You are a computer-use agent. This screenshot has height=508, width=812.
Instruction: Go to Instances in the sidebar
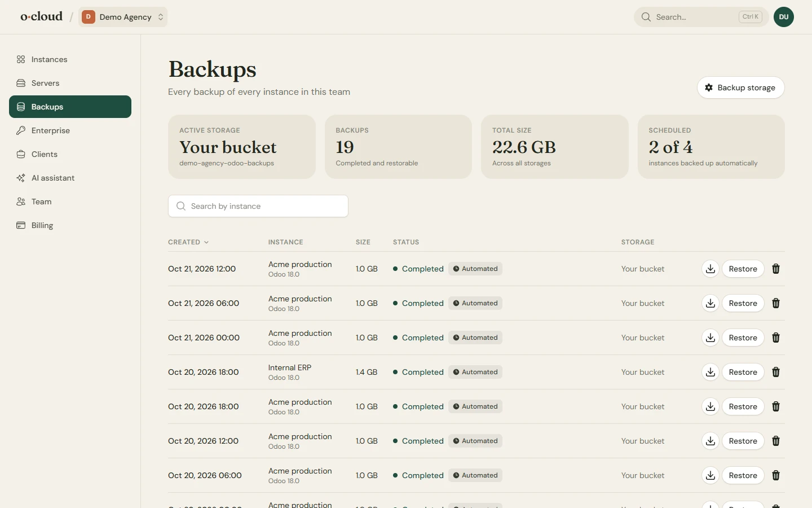[x=70, y=59]
